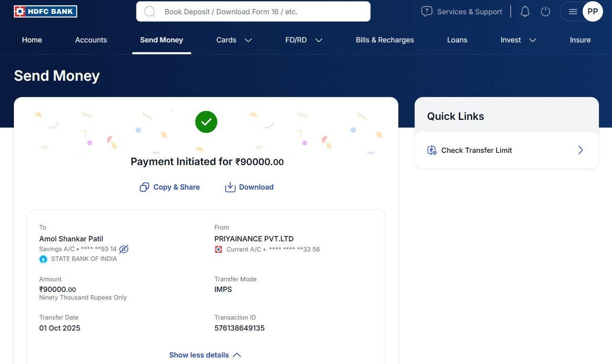Open the hamburger menu icon
Image resolution: width=612 pixels, height=364 pixels.
pos(573,11)
